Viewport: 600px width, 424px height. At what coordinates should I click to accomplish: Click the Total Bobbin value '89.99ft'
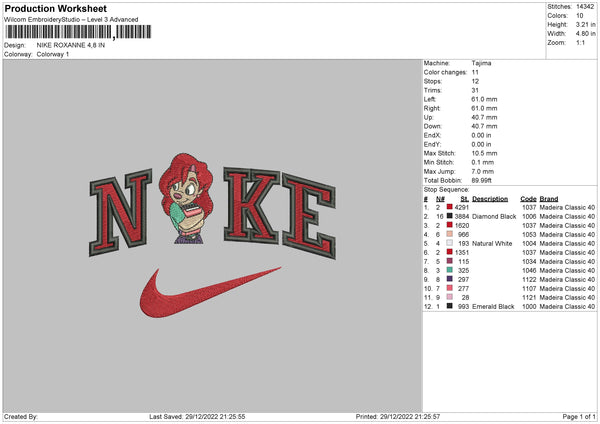coord(481,181)
